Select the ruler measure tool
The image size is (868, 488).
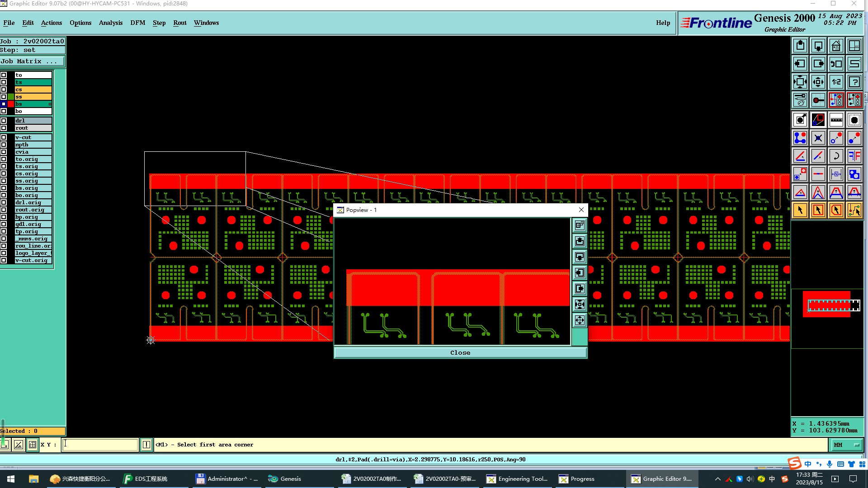(836, 120)
